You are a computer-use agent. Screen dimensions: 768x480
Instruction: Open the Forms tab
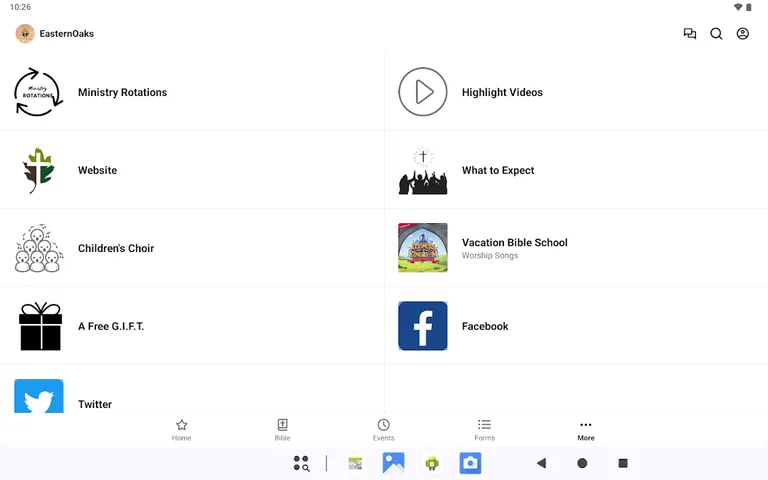click(484, 430)
